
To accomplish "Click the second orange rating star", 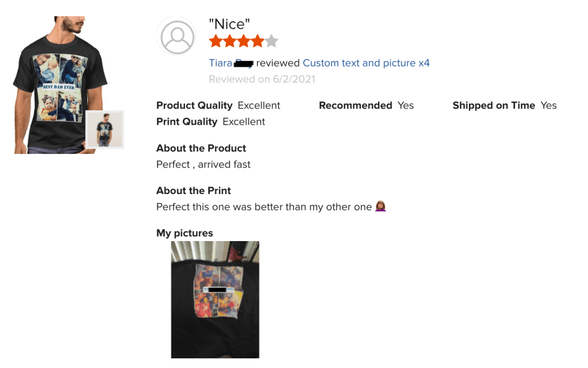I will coord(229,41).
